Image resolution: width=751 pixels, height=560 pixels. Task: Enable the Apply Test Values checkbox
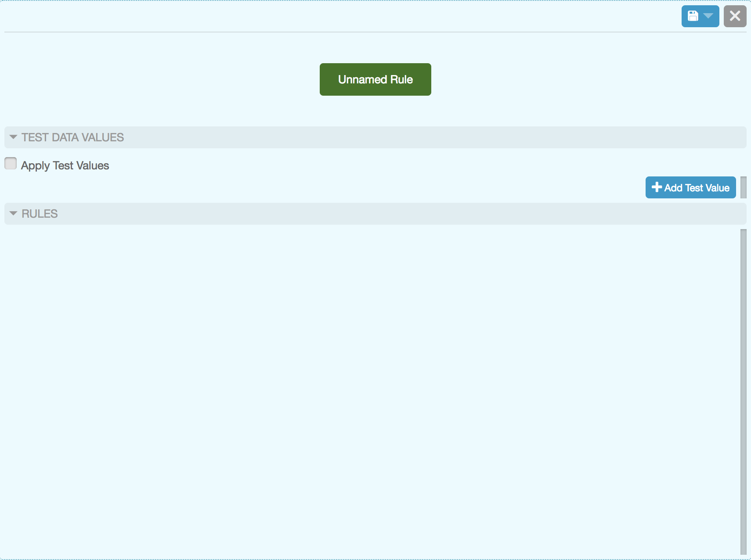[10, 163]
